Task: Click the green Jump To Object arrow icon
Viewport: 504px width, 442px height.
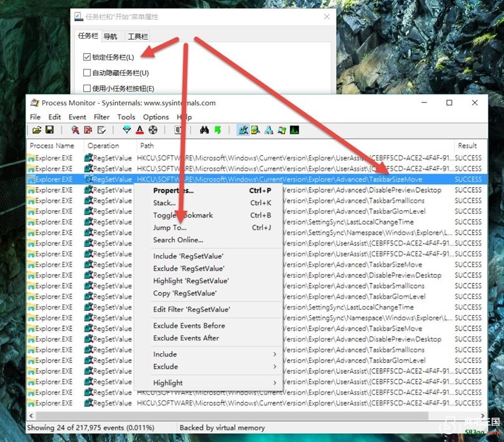Action: click(218, 130)
